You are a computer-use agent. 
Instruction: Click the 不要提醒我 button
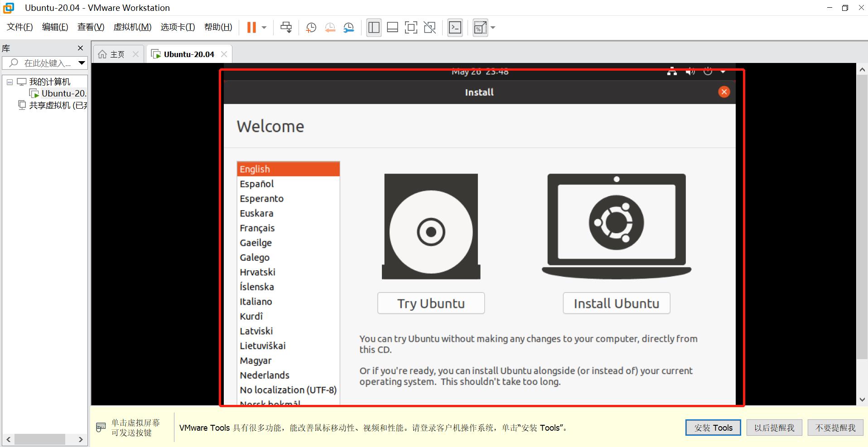pos(835,428)
